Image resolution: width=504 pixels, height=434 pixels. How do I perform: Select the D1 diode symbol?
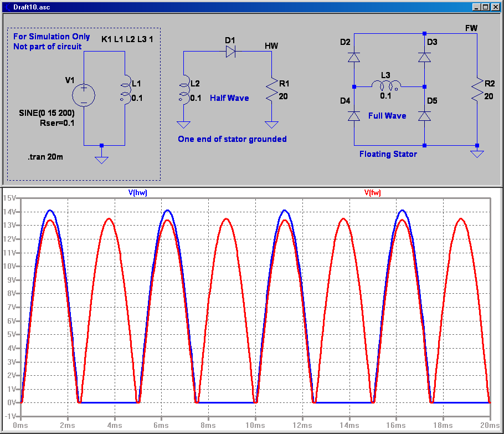(x=230, y=52)
